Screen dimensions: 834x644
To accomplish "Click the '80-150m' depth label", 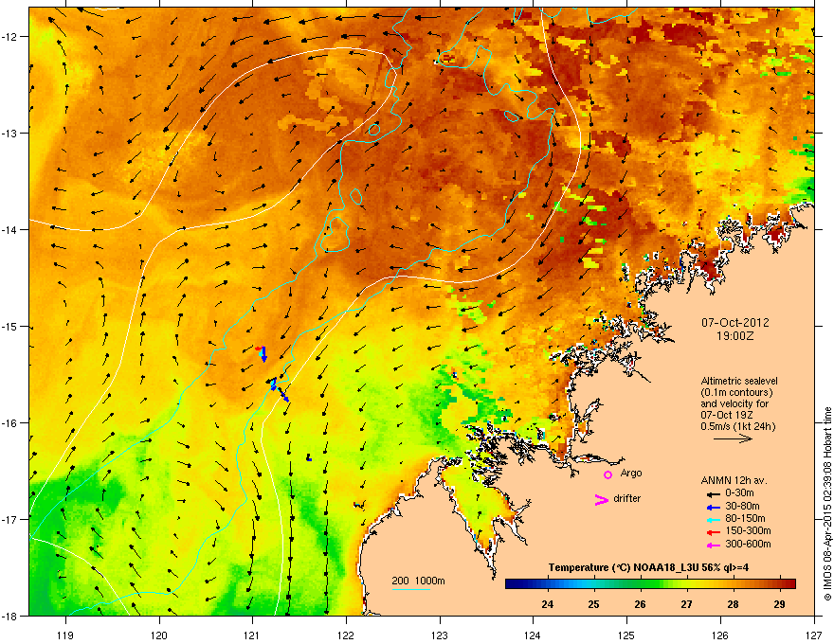I will tap(745, 519).
